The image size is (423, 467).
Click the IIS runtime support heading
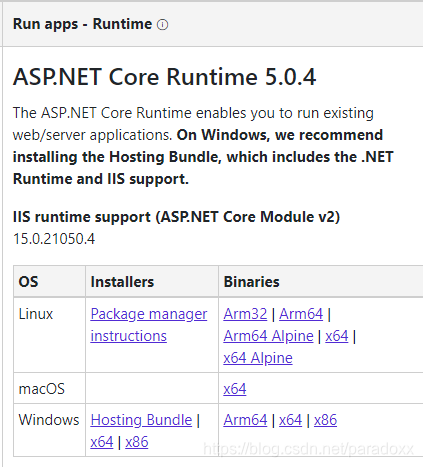point(176,217)
